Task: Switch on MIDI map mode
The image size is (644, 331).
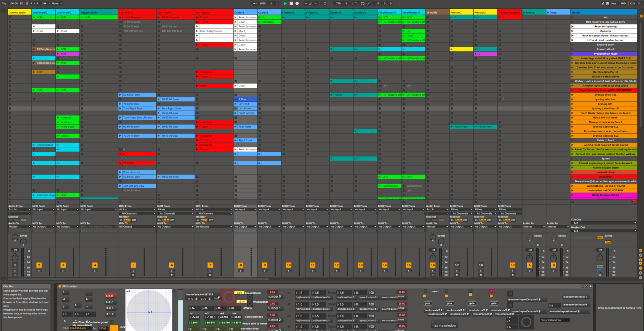Action: (x=623, y=4)
